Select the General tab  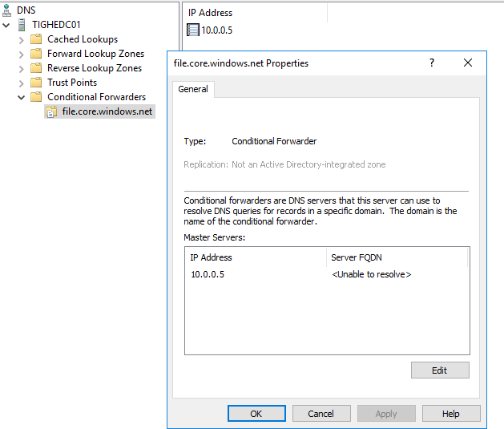point(193,90)
